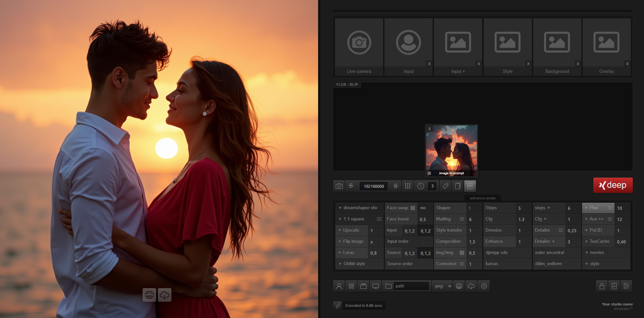Click the red deep generate button
Viewport: 644px width, 318px height.
coord(613,185)
